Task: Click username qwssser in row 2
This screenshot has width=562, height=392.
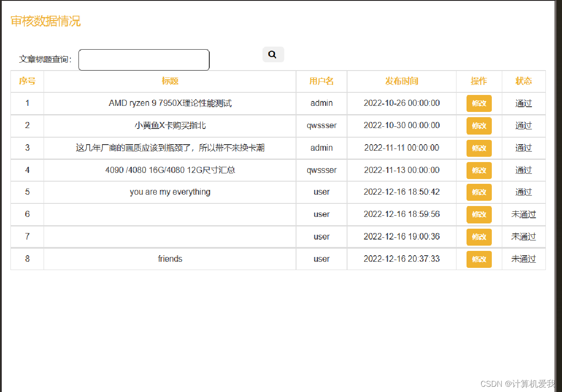Action: click(321, 125)
